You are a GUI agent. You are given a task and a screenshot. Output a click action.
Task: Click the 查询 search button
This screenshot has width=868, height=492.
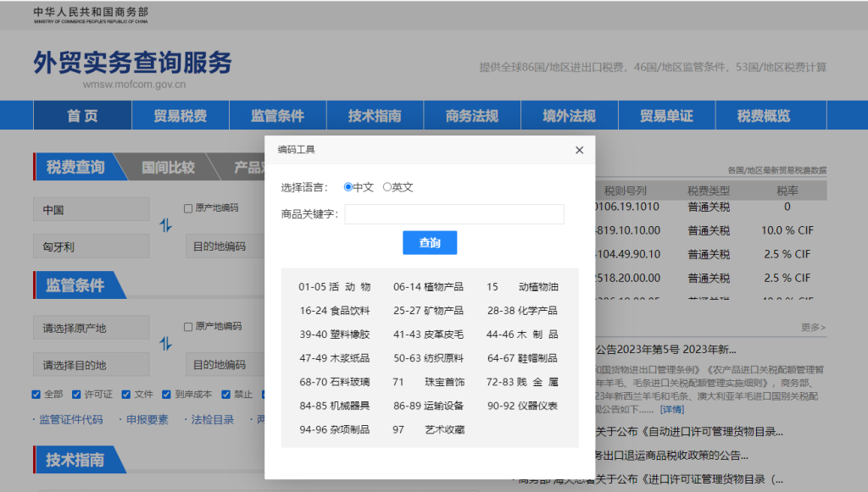430,243
